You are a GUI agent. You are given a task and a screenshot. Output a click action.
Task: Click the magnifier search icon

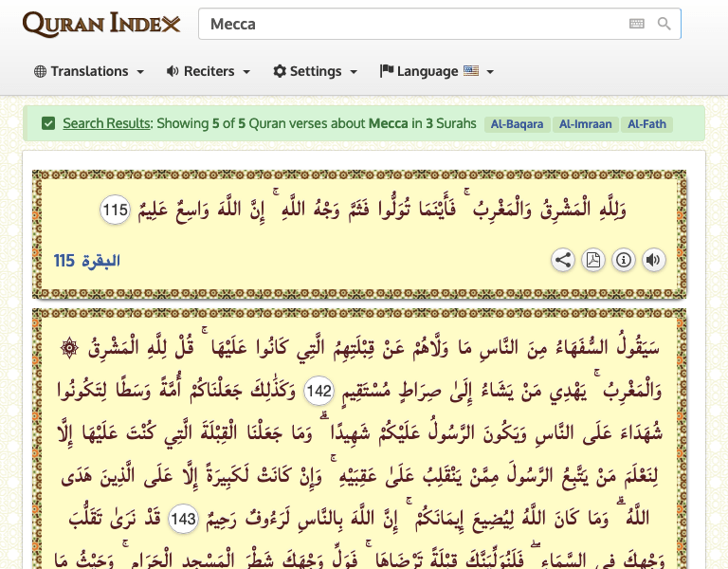point(664,24)
